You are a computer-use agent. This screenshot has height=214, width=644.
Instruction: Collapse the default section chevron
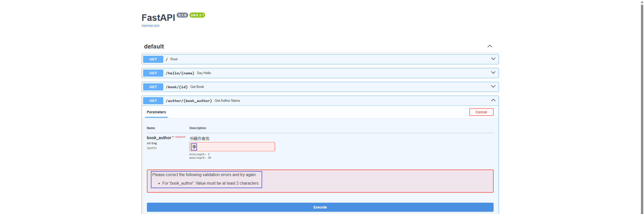[x=490, y=46]
